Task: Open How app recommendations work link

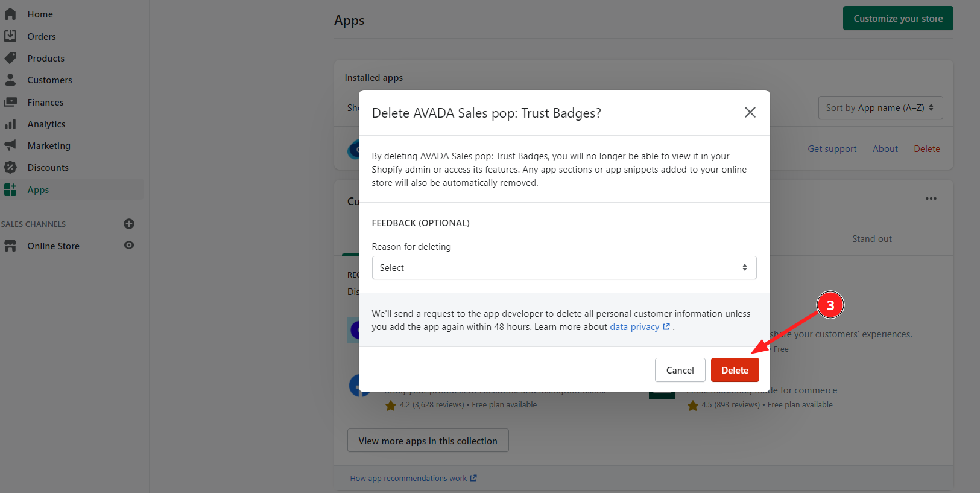Action: click(408, 478)
